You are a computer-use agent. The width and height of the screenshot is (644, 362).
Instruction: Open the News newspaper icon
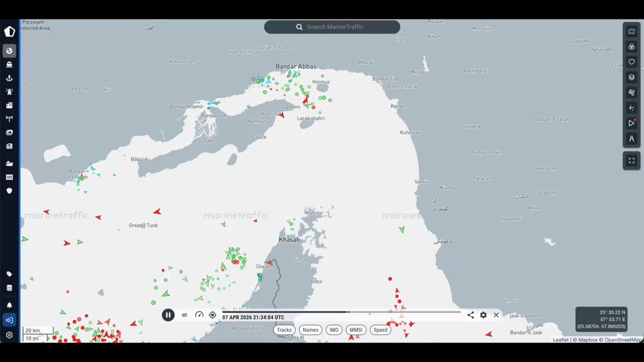pyautogui.click(x=9, y=146)
